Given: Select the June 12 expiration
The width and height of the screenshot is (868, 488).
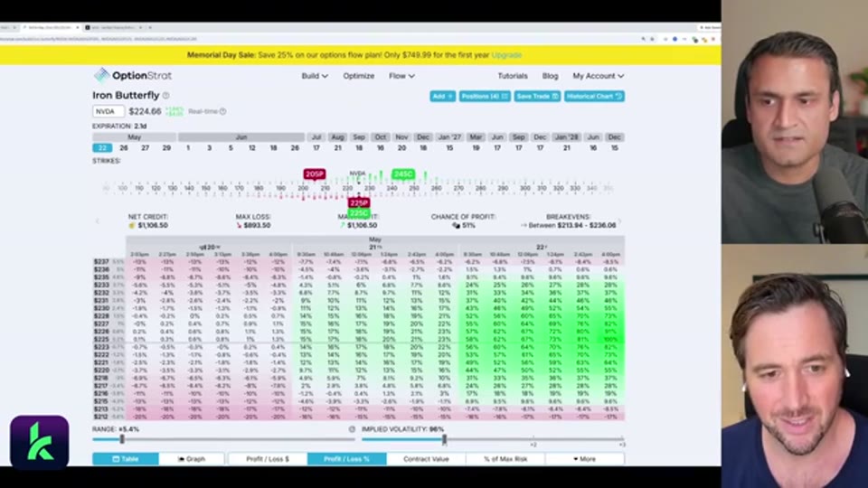Looking at the screenshot, I should point(252,147).
